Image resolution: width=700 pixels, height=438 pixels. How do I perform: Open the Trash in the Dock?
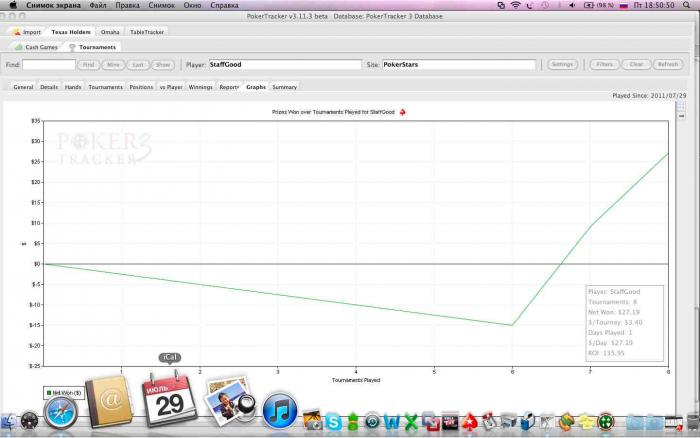[x=693, y=422]
